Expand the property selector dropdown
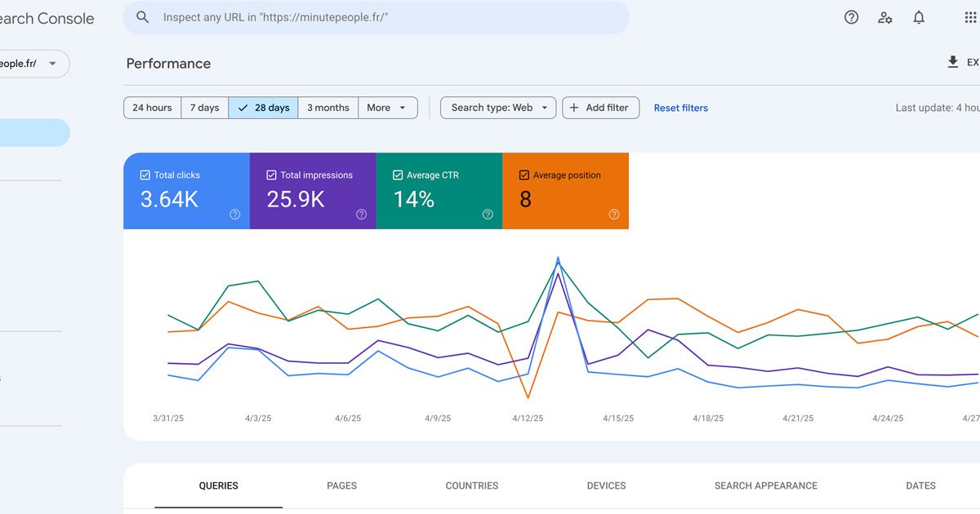 pyautogui.click(x=52, y=64)
